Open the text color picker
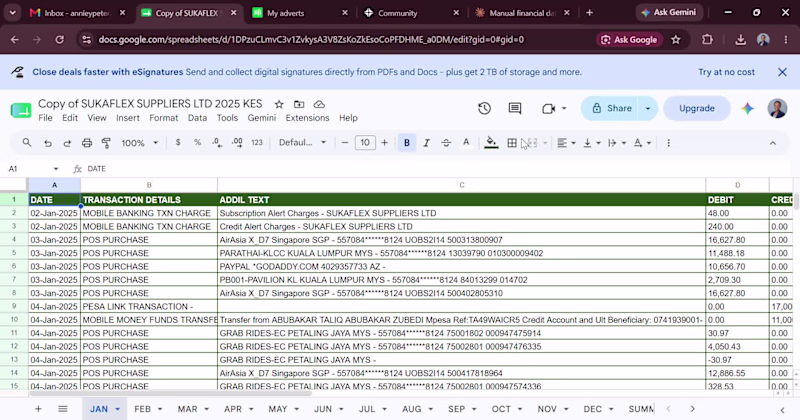The height and width of the screenshot is (420, 800). coord(466,143)
